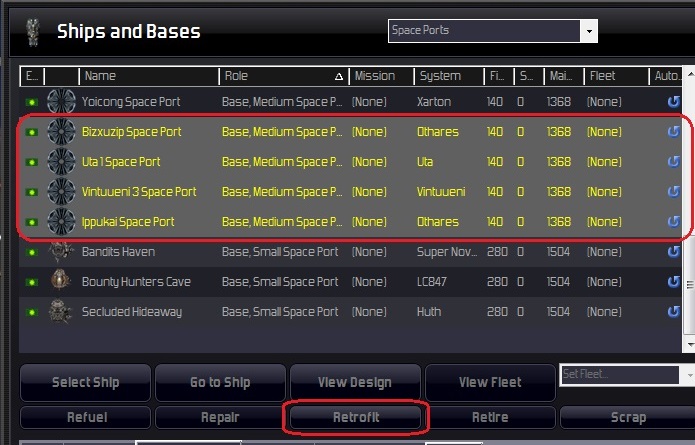695x445 pixels.
Task: Click the LC847 system cell
Action: 432,282
